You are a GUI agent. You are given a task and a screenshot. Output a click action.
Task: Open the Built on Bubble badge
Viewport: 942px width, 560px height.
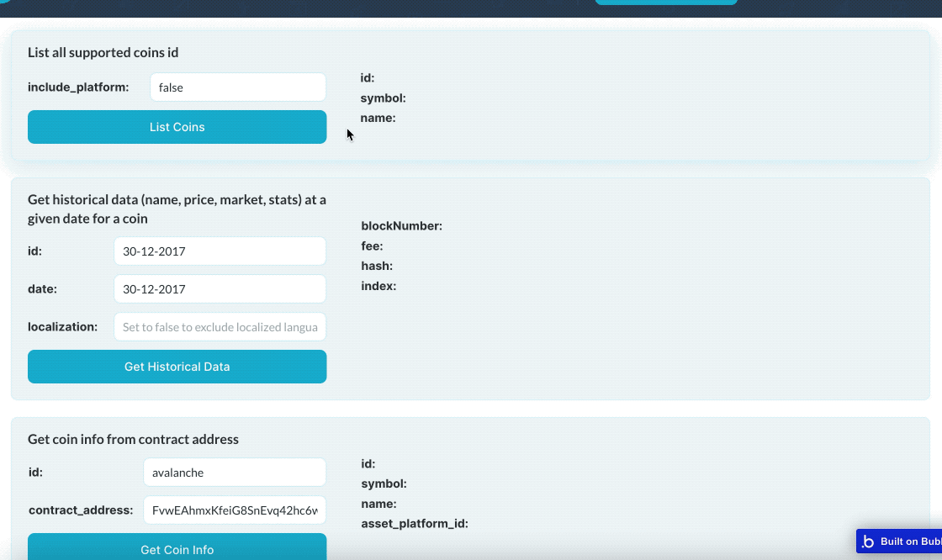899,542
